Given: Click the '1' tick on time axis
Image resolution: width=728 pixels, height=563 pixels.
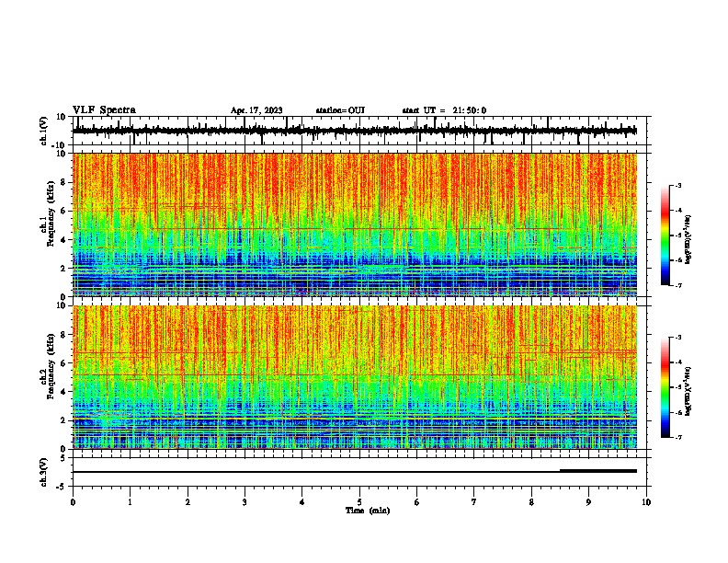Looking at the screenshot, I should tap(130, 502).
